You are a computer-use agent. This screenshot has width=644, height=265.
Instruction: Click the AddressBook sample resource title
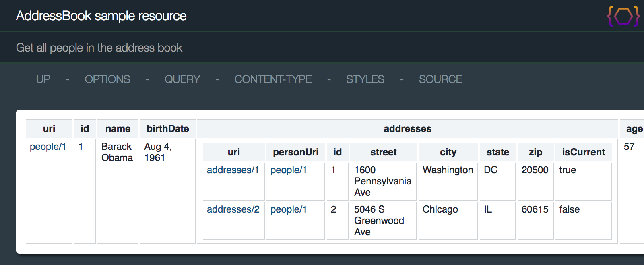tap(101, 16)
